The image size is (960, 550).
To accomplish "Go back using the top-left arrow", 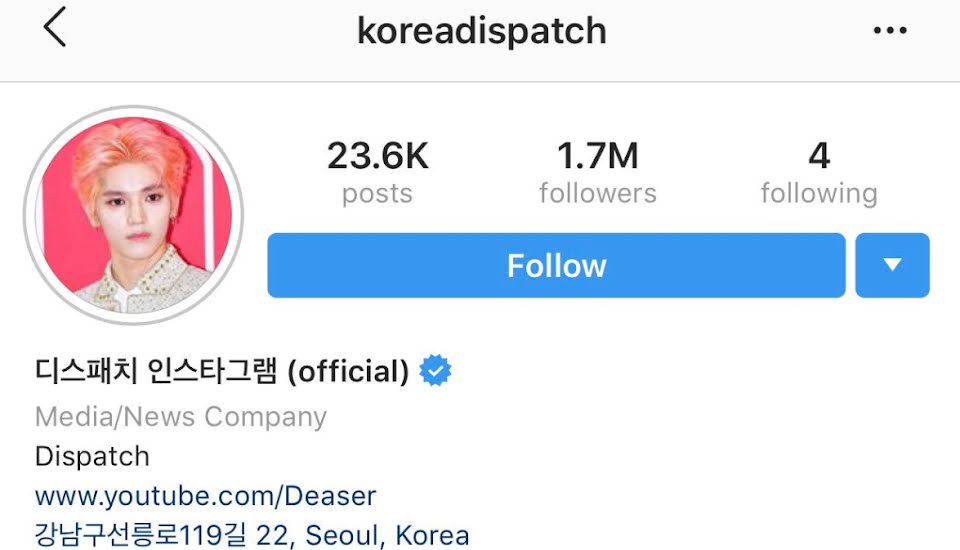I will tap(54, 28).
